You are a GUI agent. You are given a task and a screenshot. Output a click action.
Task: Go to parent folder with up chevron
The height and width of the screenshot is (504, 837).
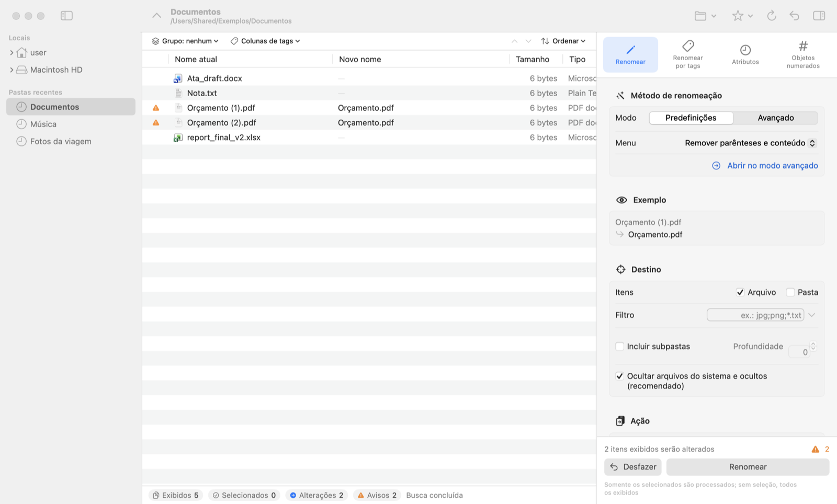pos(156,16)
